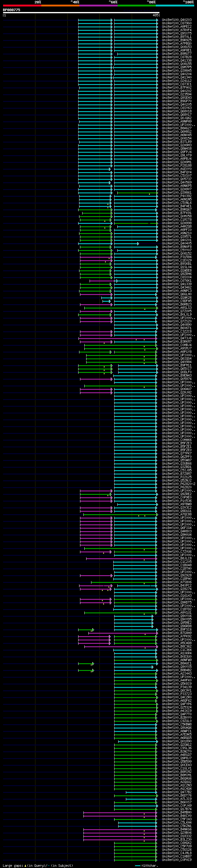Click the UniRef100_A4RZQ8 hit name

tap(177, 226)
